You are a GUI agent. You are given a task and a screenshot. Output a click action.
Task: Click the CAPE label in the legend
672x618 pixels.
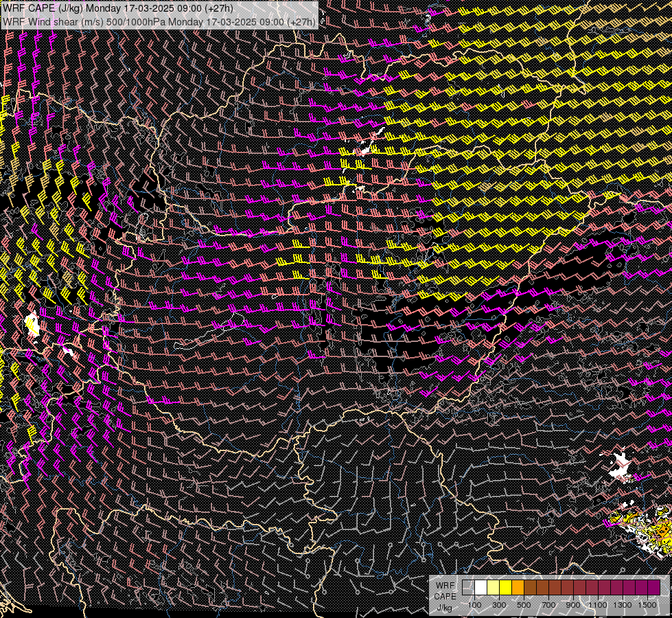click(445, 597)
